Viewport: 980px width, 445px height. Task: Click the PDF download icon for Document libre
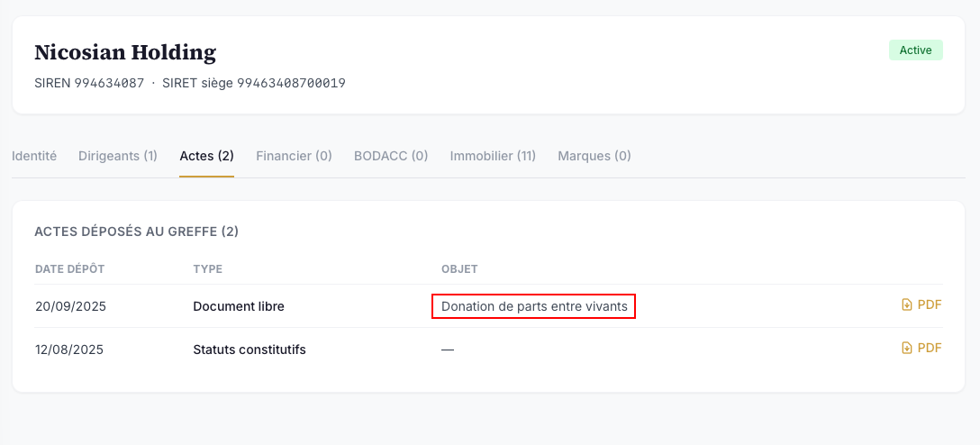pos(907,305)
